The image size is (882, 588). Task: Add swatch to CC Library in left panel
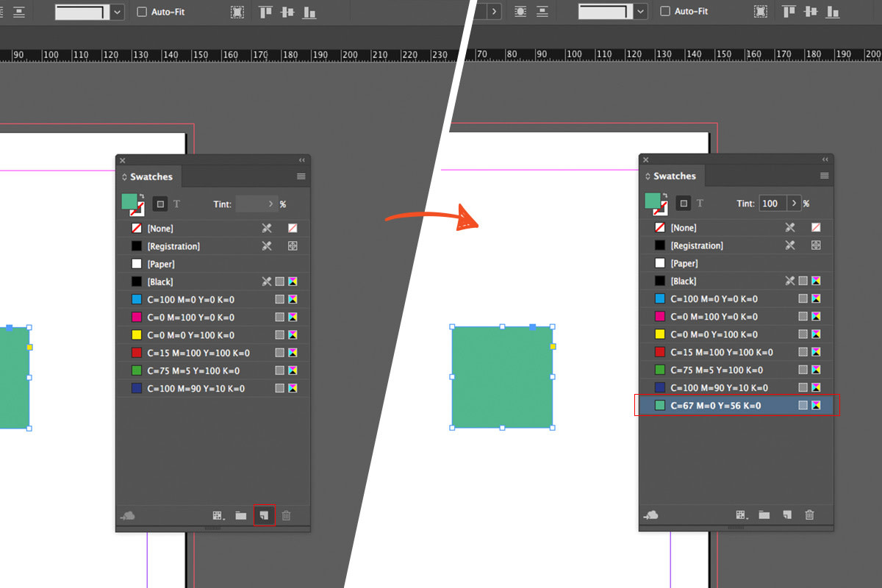pos(127,516)
